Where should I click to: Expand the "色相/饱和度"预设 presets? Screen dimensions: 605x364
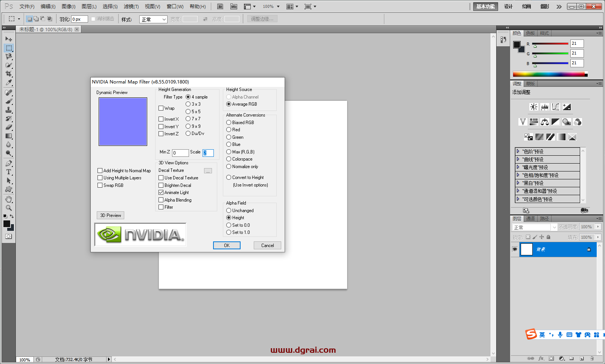click(x=518, y=175)
